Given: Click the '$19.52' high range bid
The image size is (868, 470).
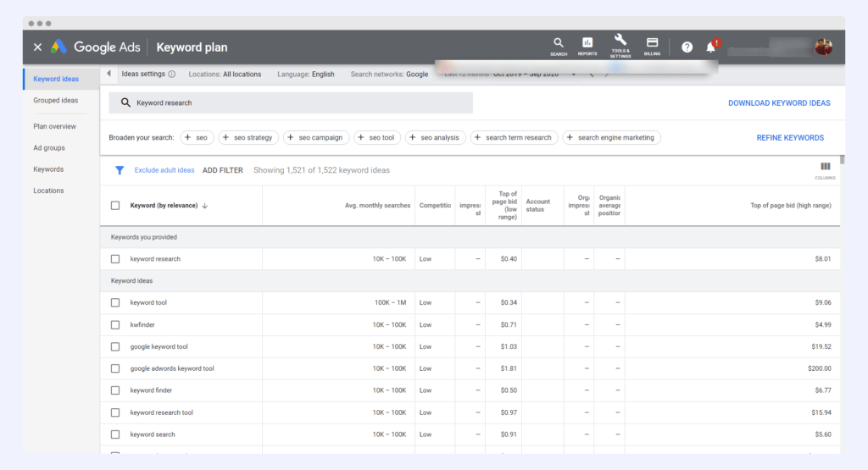Looking at the screenshot, I should tap(821, 346).
